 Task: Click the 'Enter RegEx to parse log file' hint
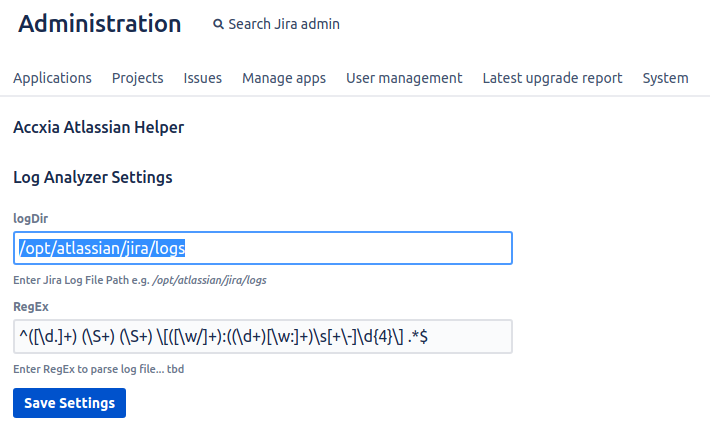(99, 369)
